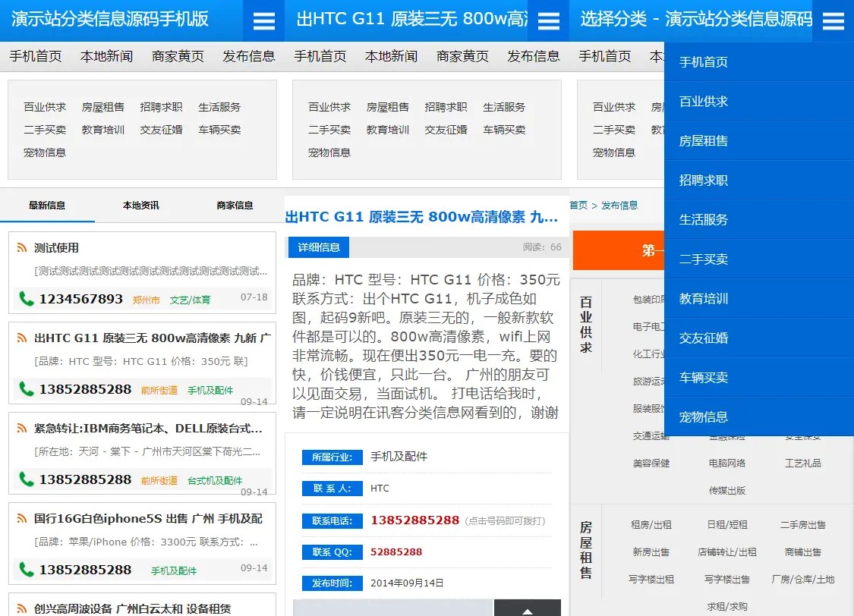Choose 新房出售 subcategory
Viewport: 854px width, 616px height.
(651, 552)
